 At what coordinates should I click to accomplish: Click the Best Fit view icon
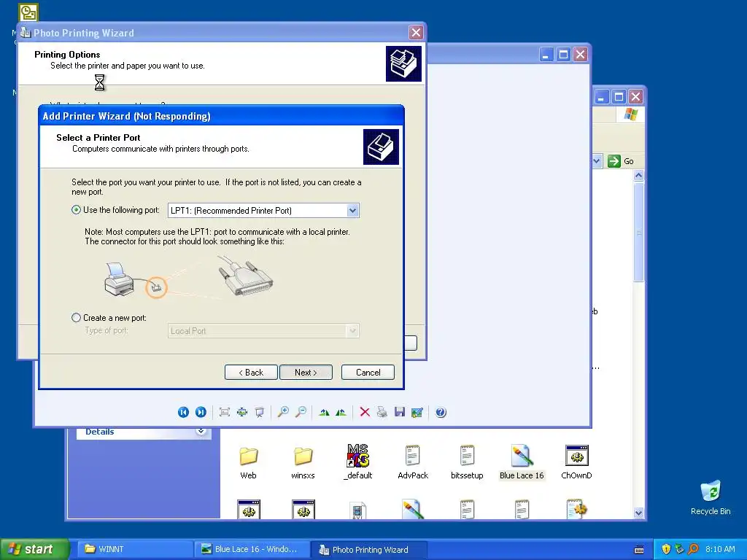(225, 413)
